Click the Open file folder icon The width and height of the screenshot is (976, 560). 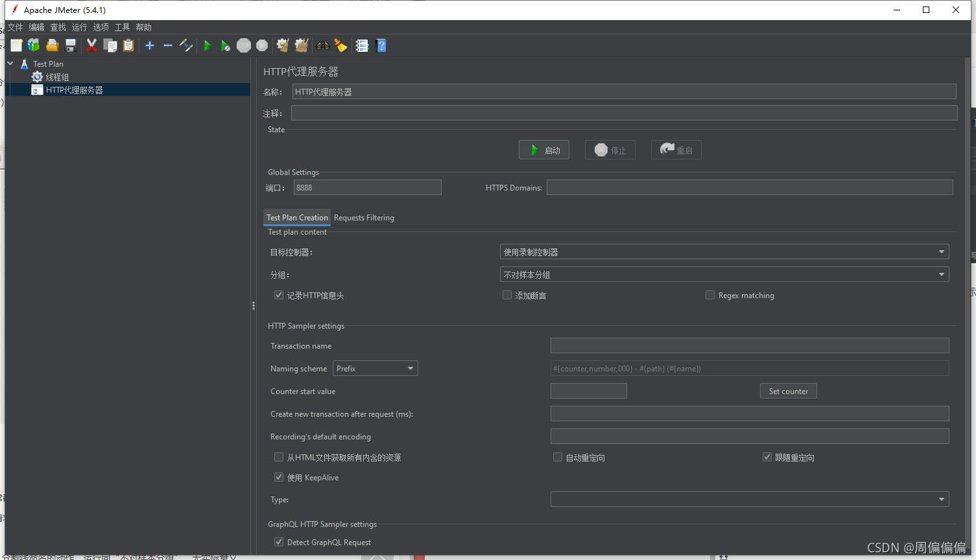coord(53,45)
